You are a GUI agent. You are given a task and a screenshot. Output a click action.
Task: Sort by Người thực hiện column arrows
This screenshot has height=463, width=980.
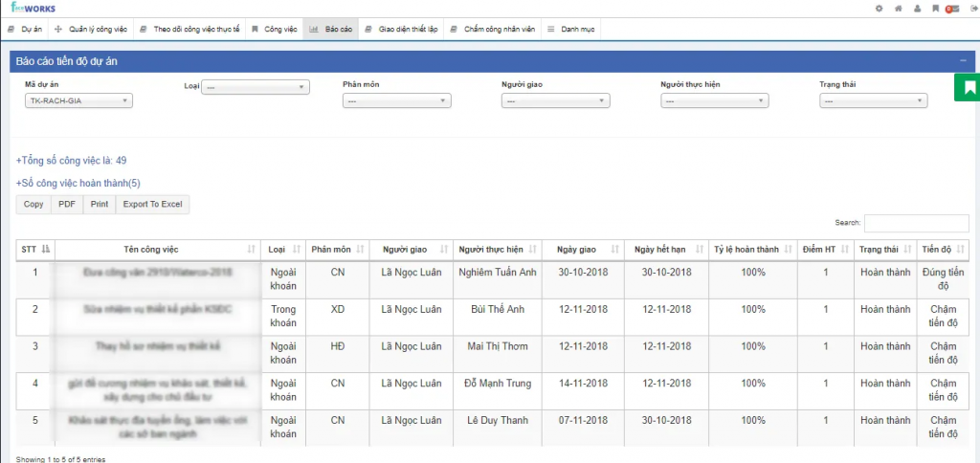(532, 250)
